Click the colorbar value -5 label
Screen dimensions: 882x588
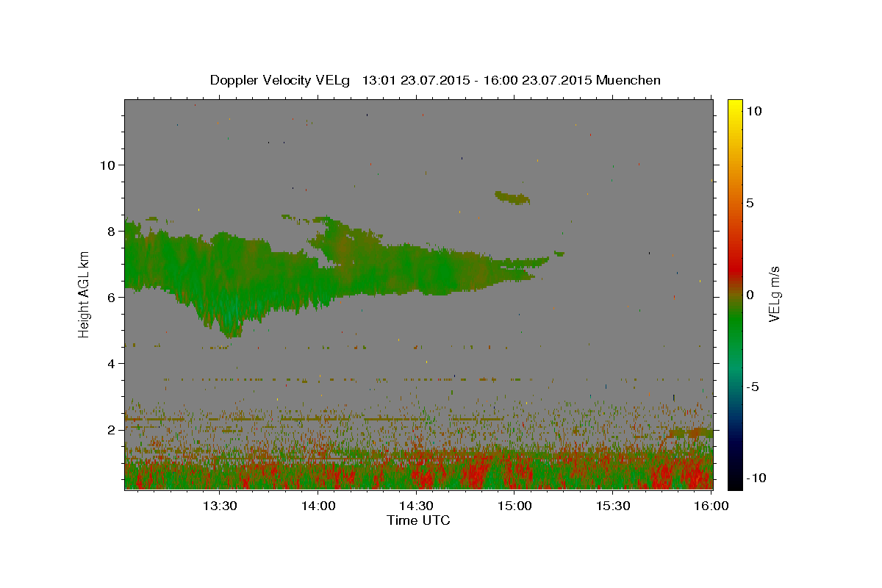click(x=752, y=387)
